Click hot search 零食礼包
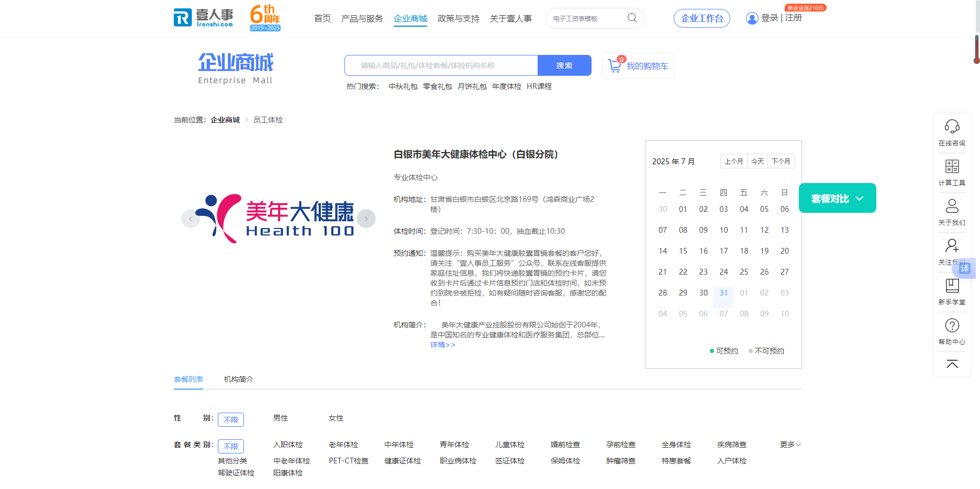The height and width of the screenshot is (489, 980). click(x=438, y=86)
